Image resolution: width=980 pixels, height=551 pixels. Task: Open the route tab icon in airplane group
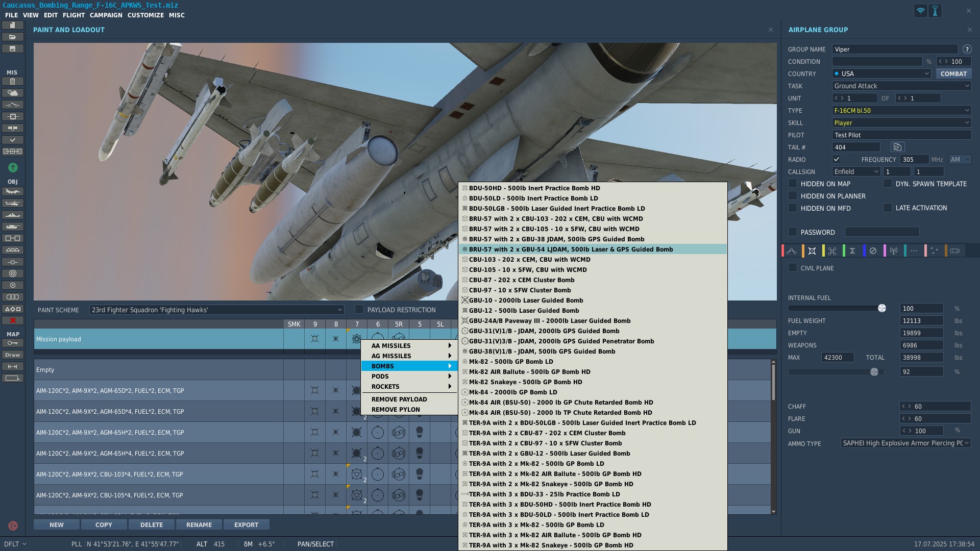click(792, 251)
